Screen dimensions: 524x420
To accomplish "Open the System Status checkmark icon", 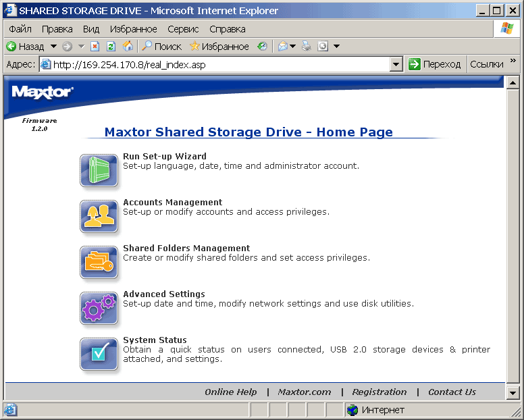I will 99,355.
